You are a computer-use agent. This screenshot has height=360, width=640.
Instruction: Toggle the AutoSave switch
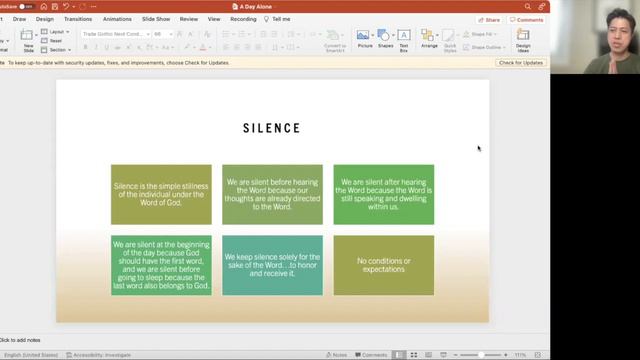26,7
